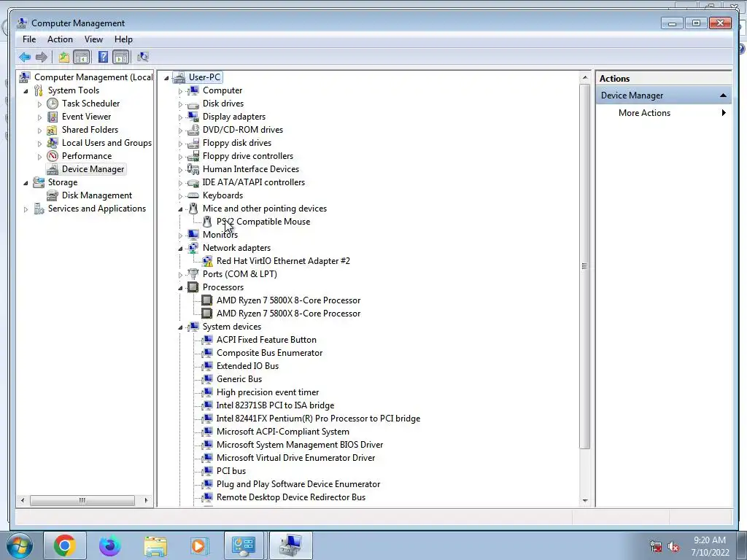Click the Up one level folder icon
The width and height of the screenshot is (747, 560).
pyautogui.click(x=64, y=58)
